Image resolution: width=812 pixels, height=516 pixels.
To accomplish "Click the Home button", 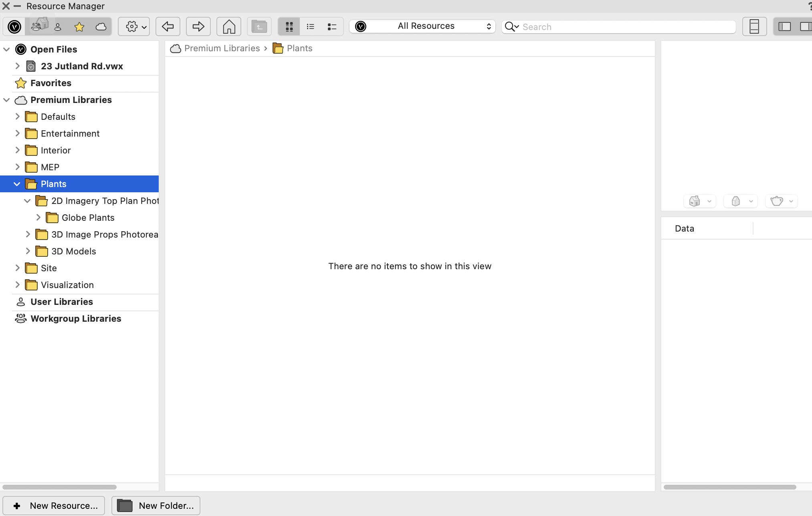I will tap(229, 27).
